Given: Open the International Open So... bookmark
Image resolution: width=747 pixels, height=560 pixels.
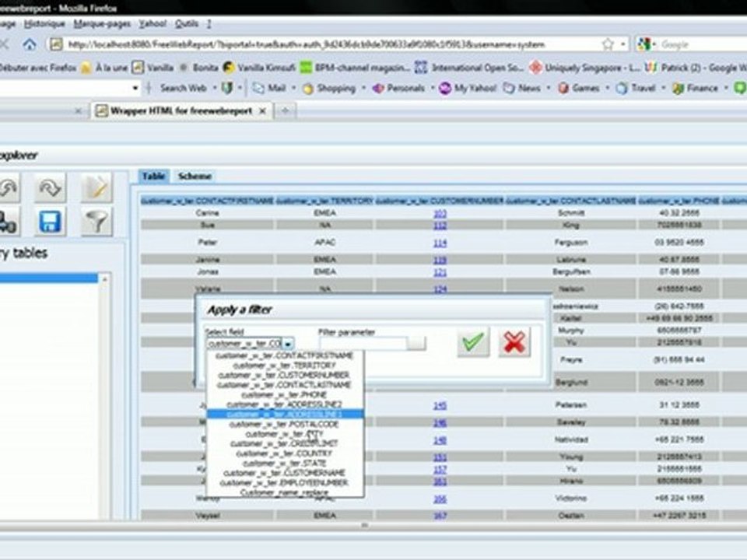Looking at the screenshot, I should (x=469, y=68).
